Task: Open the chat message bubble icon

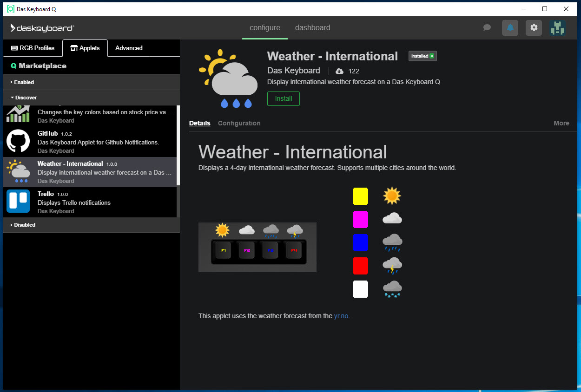Action: 487,27
